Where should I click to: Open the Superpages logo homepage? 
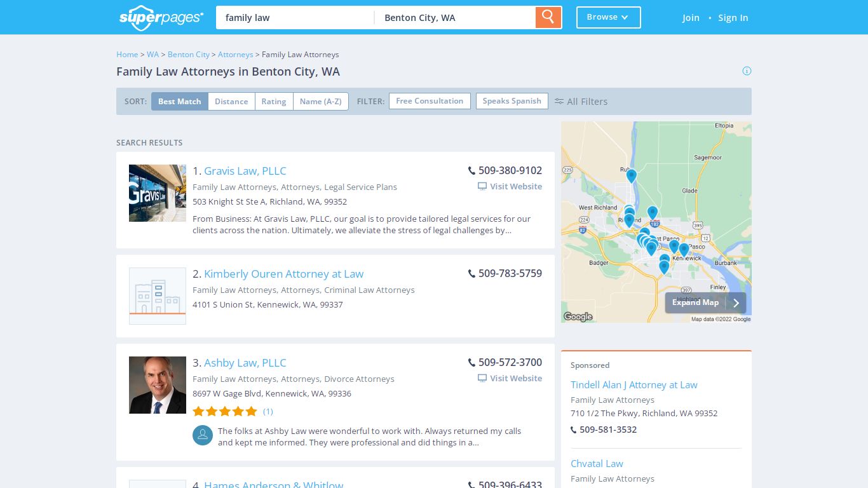point(161,18)
